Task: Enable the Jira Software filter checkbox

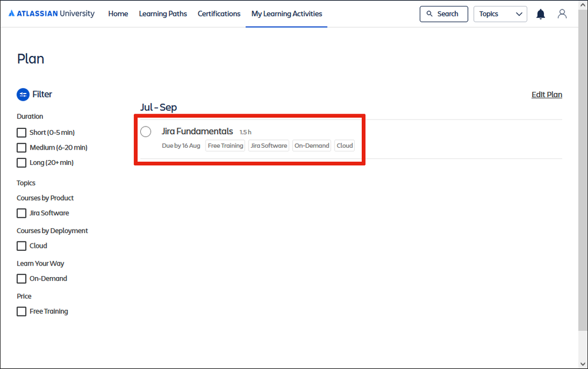Action: point(21,213)
